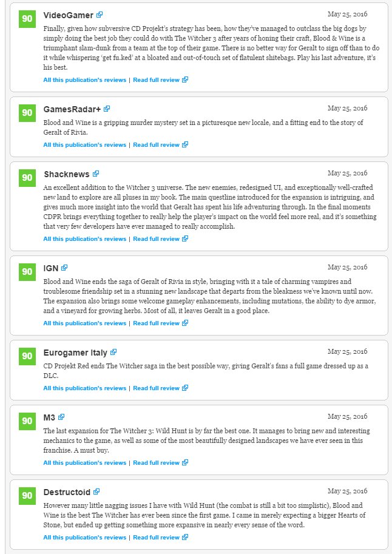Viewport: 392px width, 554px height.
Task: Open external link icon beside M3
Action: click(x=61, y=417)
